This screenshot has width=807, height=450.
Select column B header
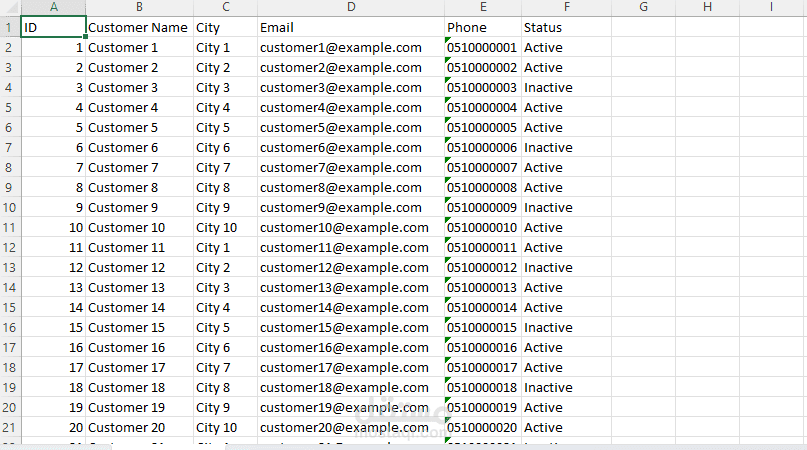pyautogui.click(x=139, y=7)
